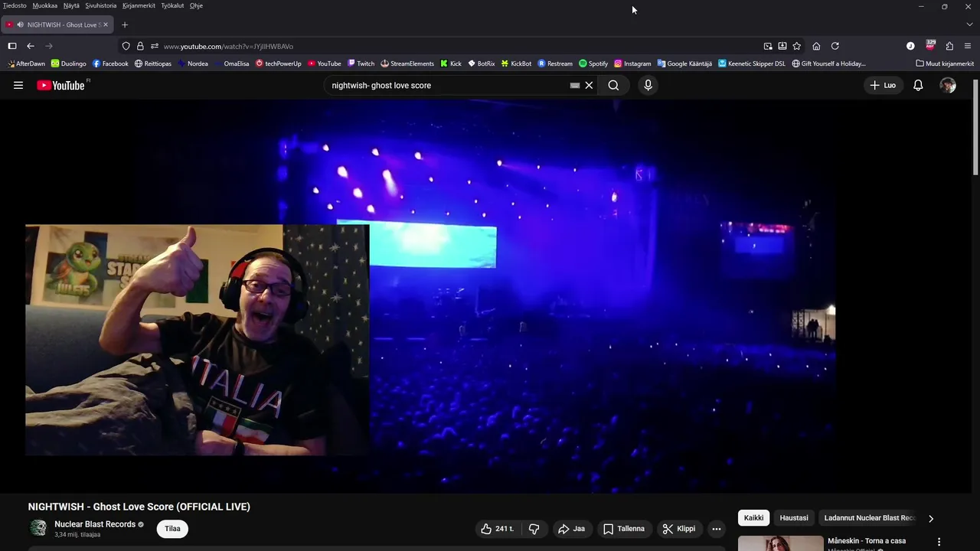Toggle the sidebar icon left of back arrow
The height and width of the screenshot is (551, 980).
(x=12, y=46)
